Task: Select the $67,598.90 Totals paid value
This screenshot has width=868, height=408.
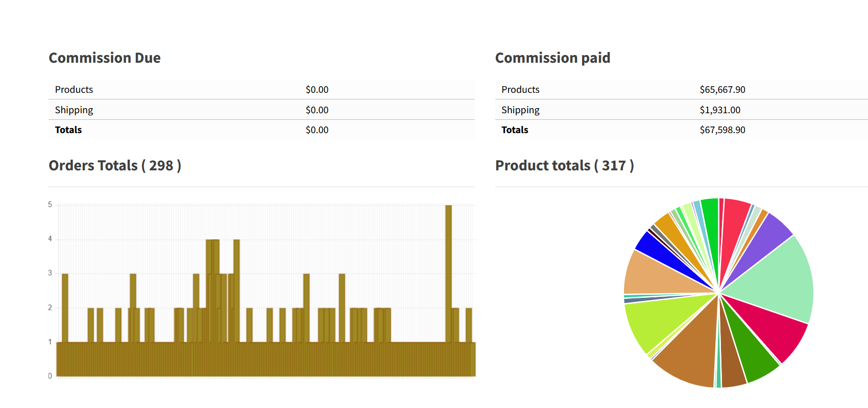Action: click(x=722, y=130)
